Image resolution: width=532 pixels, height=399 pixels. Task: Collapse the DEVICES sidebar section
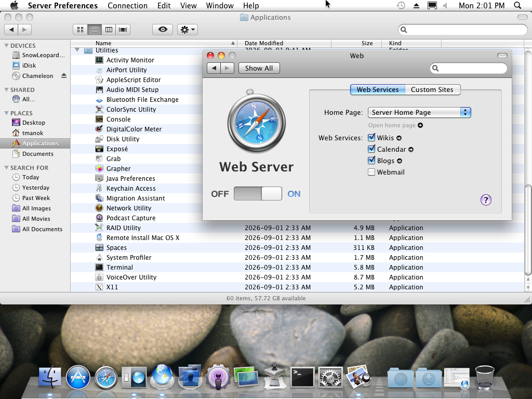(6, 45)
